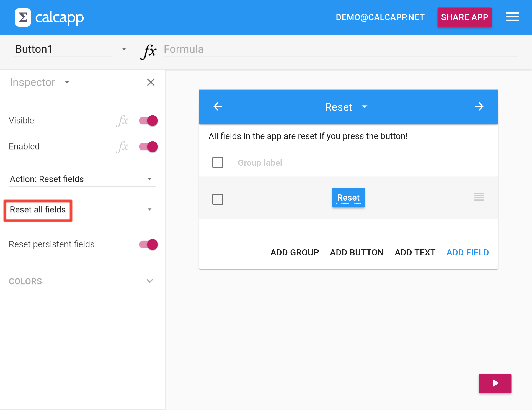The image size is (532, 410).
Task: Toggle the Visible switch off
Action: (x=148, y=121)
